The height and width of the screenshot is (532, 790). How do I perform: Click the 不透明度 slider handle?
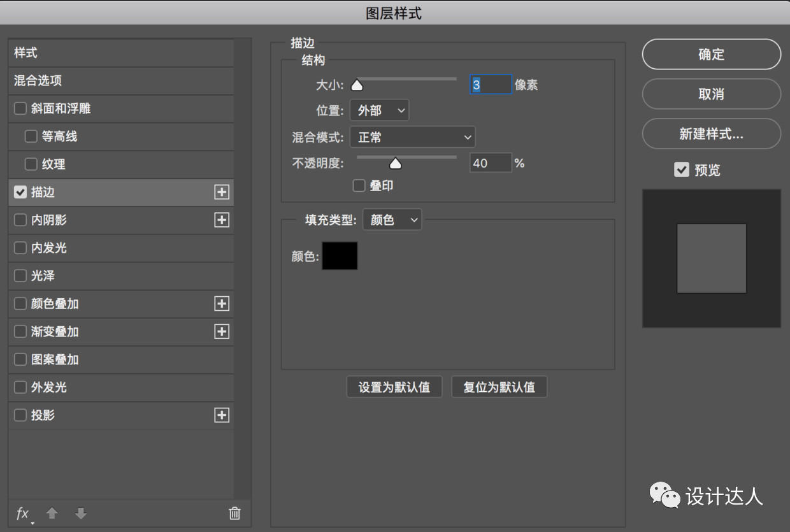[396, 164]
